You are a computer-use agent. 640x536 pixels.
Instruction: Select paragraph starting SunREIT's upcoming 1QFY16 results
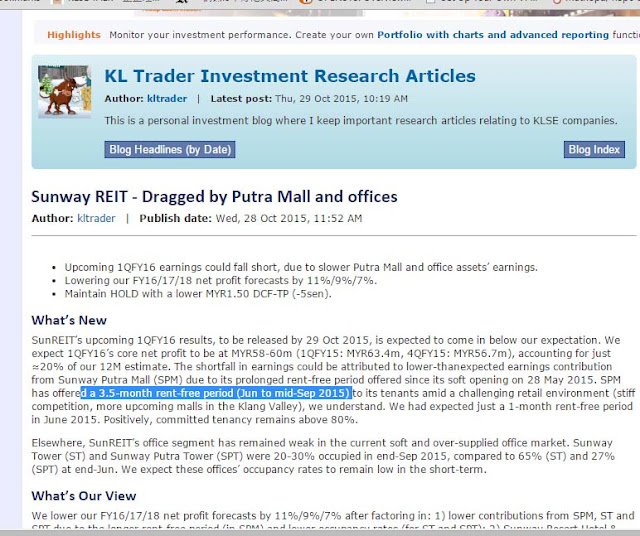pyautogui.click(x=333, y=380)
